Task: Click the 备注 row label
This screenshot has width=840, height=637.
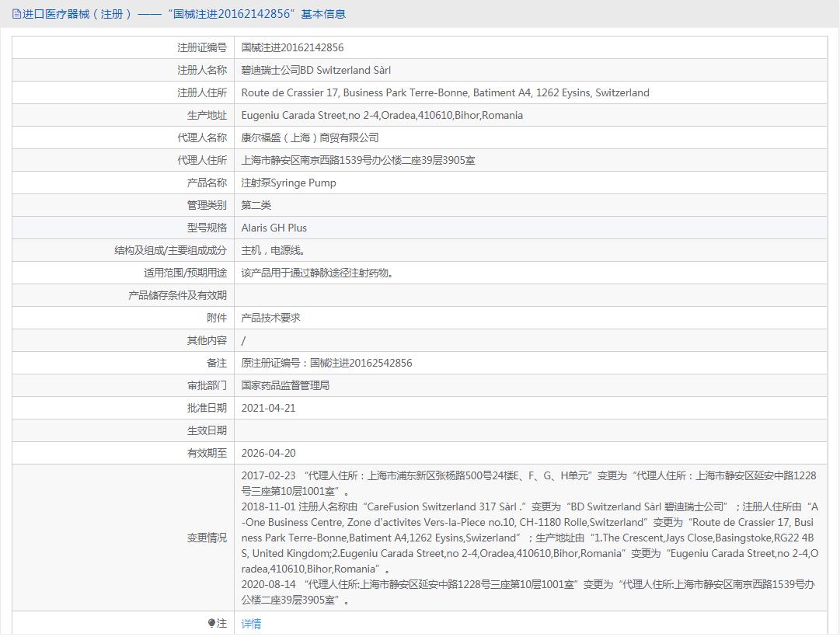Action: click(217, 363)
